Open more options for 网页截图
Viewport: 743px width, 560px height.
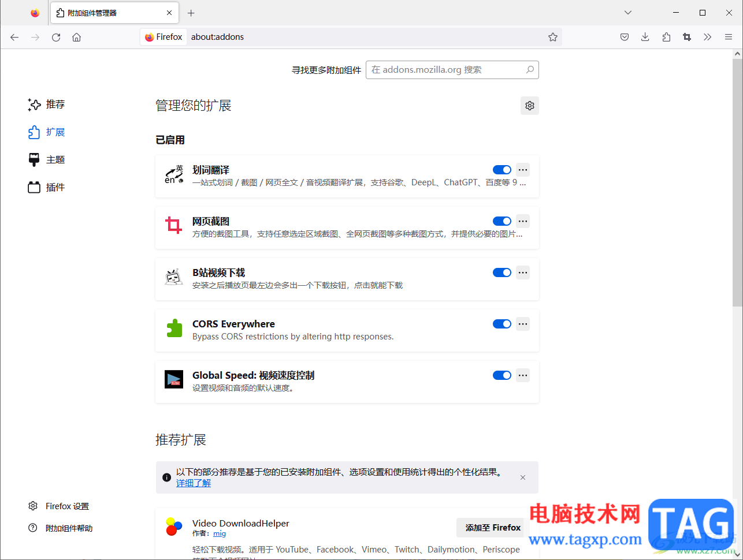tap(523, 221)
